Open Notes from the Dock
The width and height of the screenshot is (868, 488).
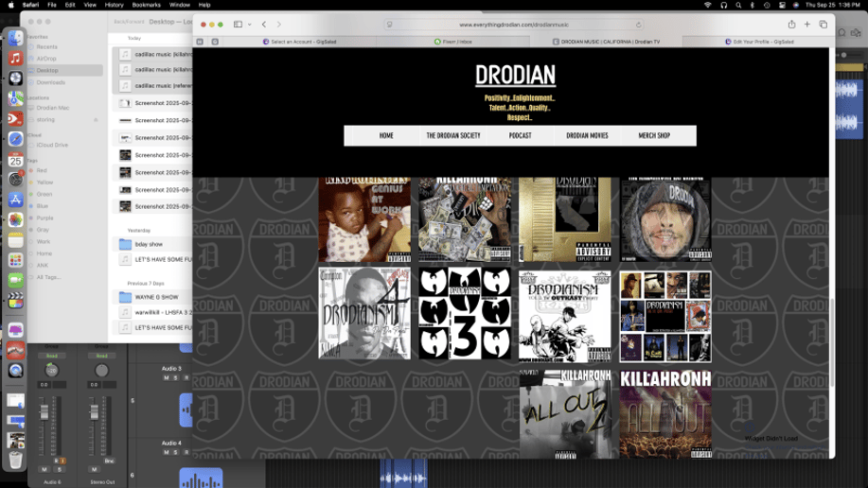[15, 240]
